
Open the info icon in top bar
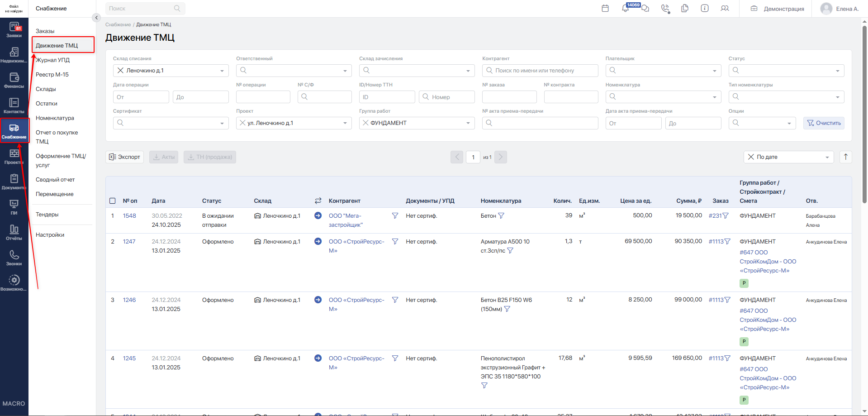(705, 8)
